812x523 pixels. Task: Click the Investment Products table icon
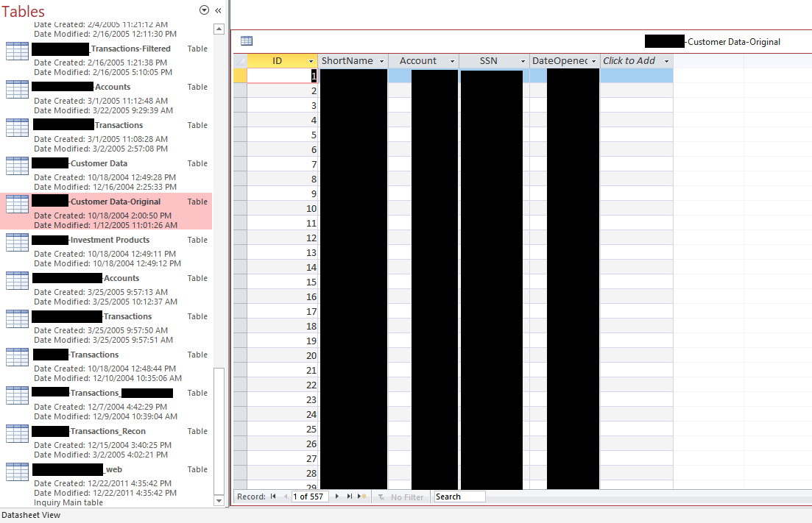point(17,243)
